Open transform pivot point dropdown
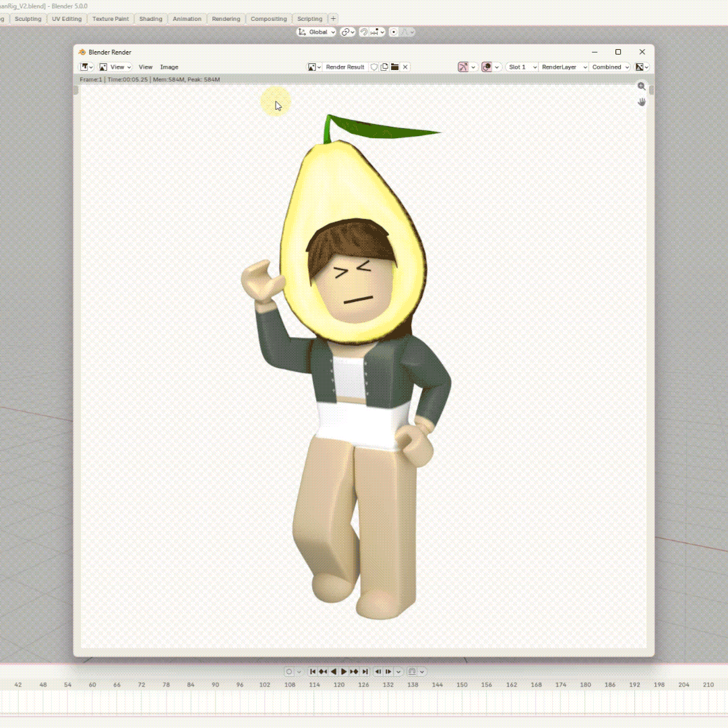 coord(348,32)
